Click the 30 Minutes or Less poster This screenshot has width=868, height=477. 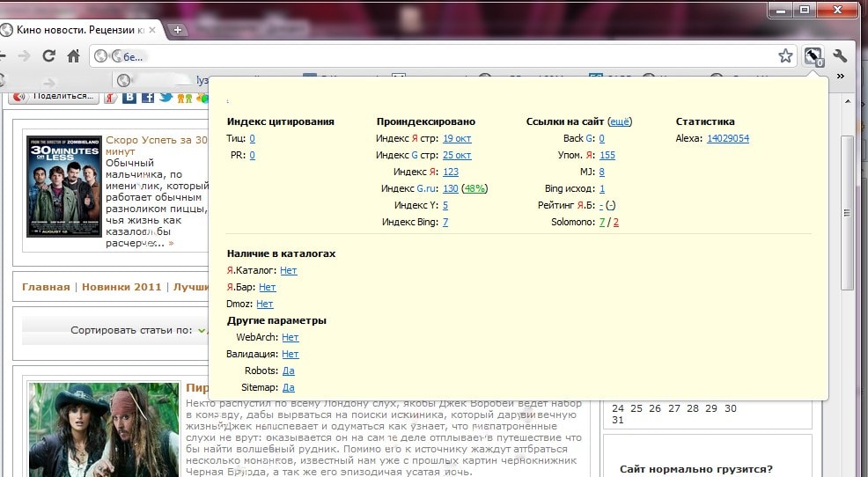(63, 186)
